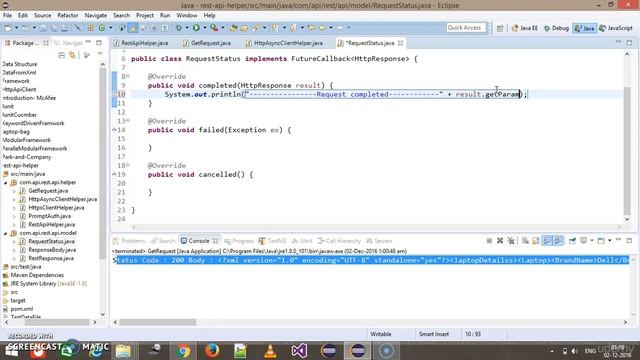The width and height of the screenshot is (640, 360).
Task: Click the console horizontal scrollbar thumb
Action: click(x=158, y=322)
